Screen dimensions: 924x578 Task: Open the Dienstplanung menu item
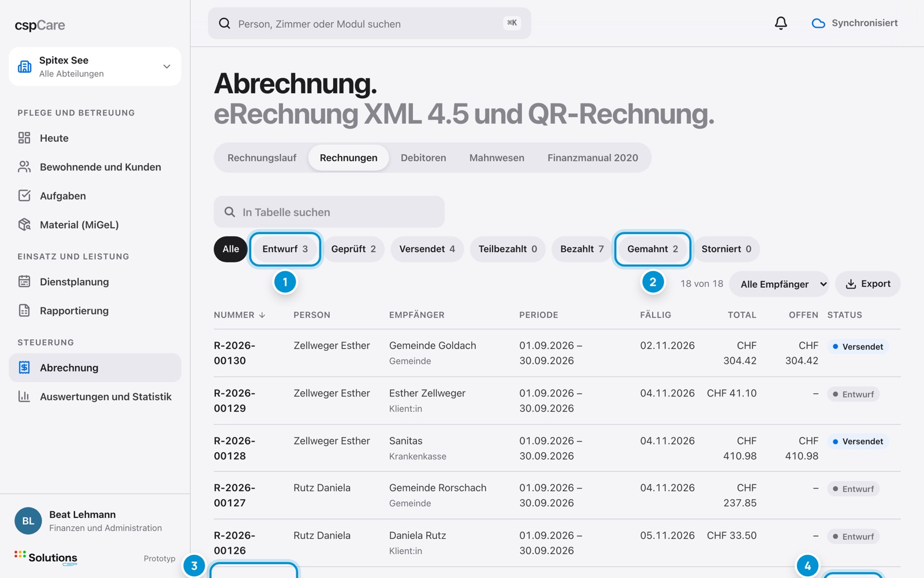(x=95, y=281)
